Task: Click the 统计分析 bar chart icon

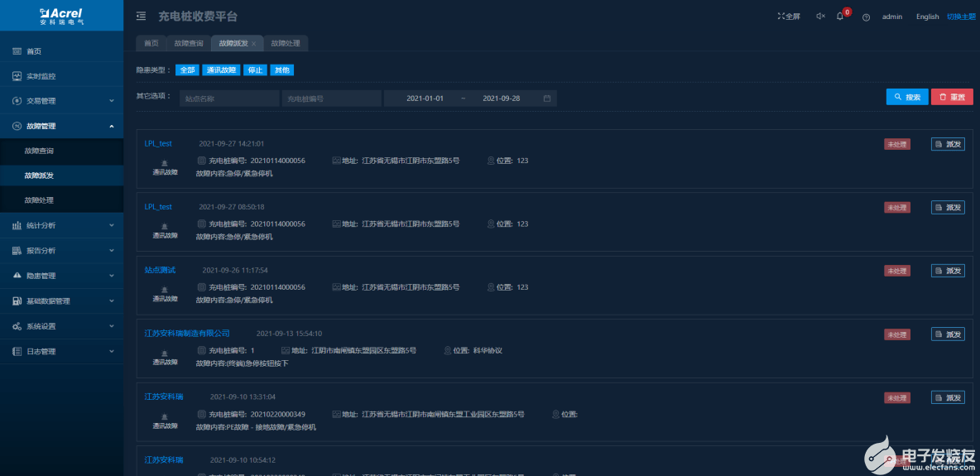Action: pyautogui.click(x=17, y=226)
